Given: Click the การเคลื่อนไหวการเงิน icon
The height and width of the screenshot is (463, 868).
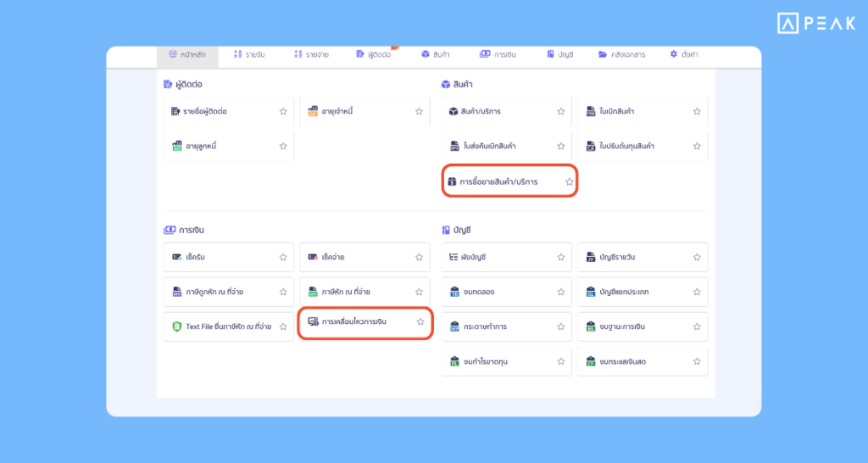Looking at the screenshot, I should tap(313, 321).
